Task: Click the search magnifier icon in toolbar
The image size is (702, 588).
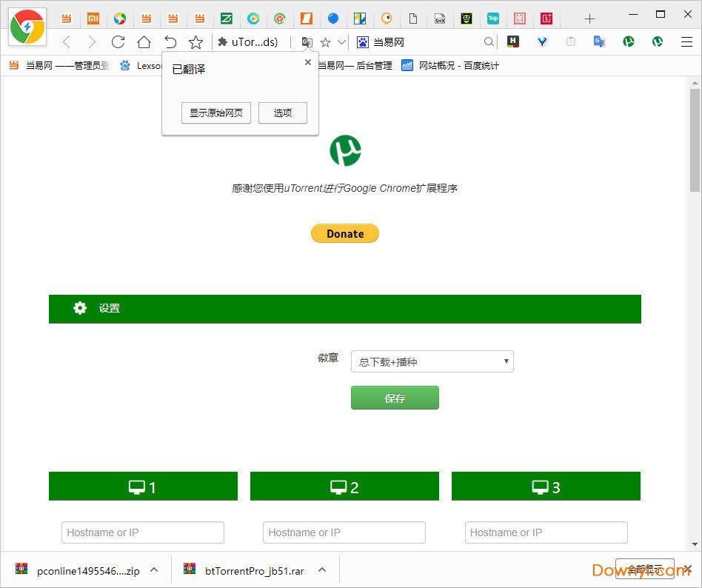Action: tap(489, 42)
